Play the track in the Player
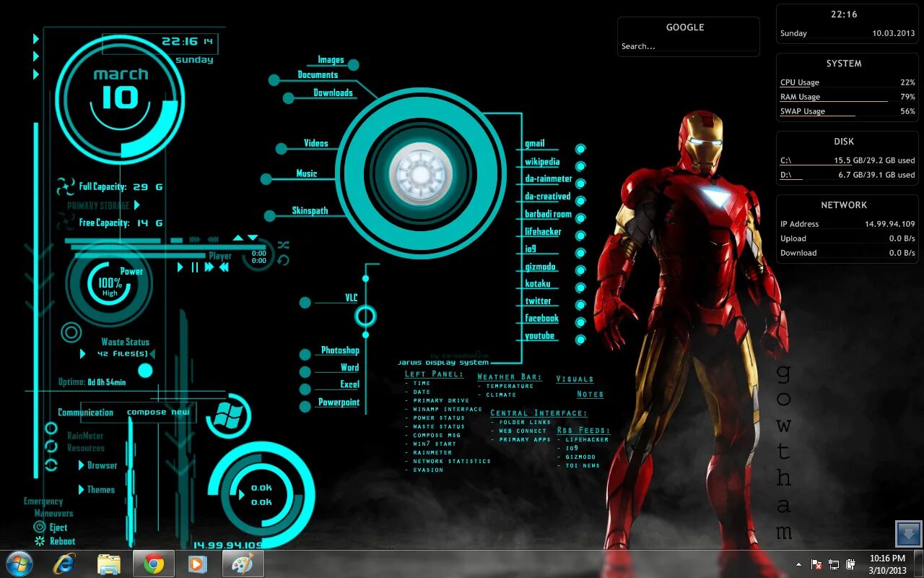The height and width of the screenshot is (578, 924). [180, 267]
